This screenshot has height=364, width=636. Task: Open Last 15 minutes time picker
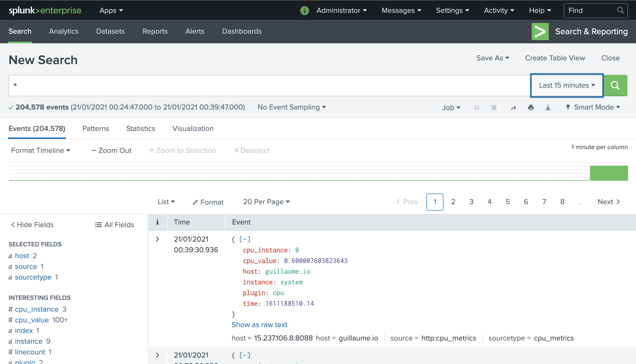pyautogui.click(x=567, y=85)
